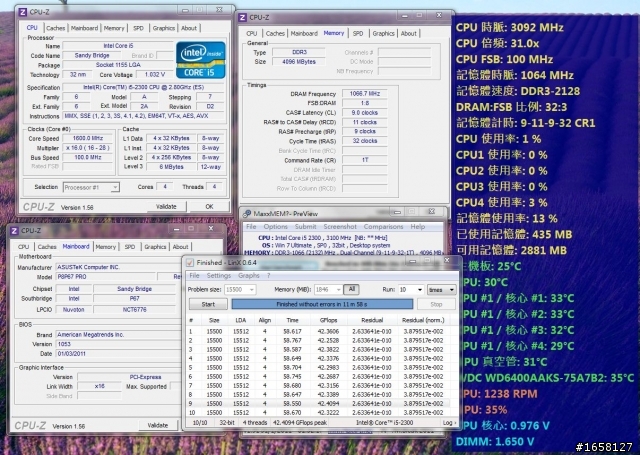
Task: Open the Memory tab in the CPU-Z window showing Motherboard info
Action: click(x=106, y=247)
